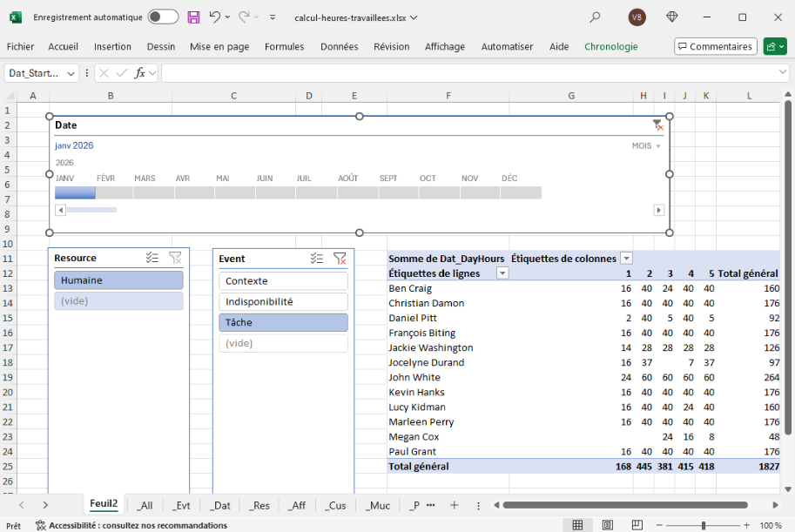Open the Chronologie ribbon tab

(x=610, y=46)
